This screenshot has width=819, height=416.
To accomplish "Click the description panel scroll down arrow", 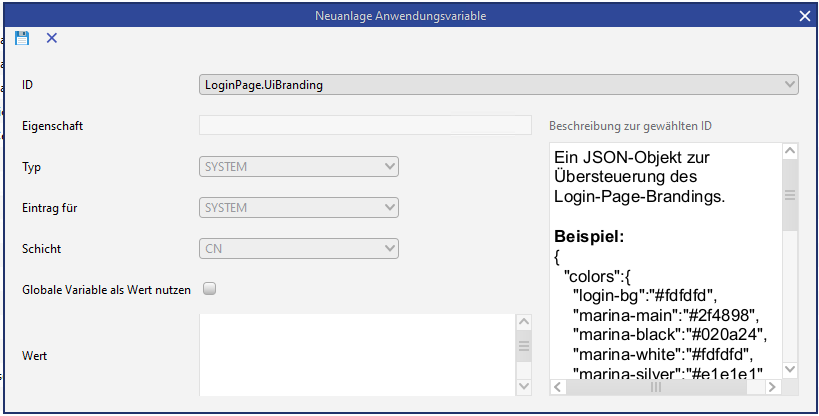I will point(789,369).
